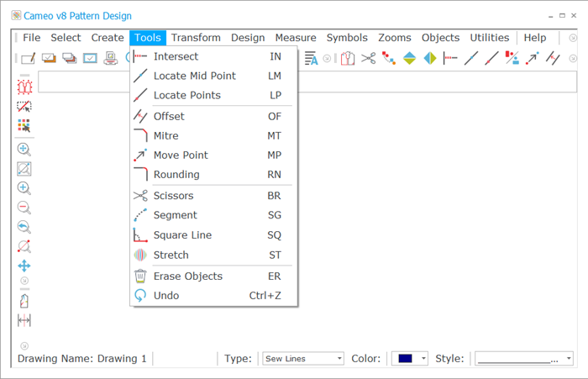Click the new drawing pencil toolbar icon

(28, 58)
